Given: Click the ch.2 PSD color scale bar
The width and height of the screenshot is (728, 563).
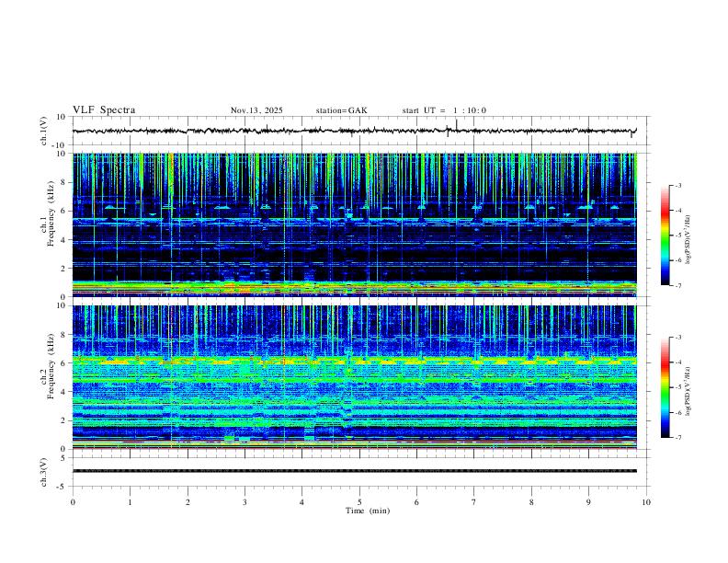Looking at the screenshot, I should (665, 387).
